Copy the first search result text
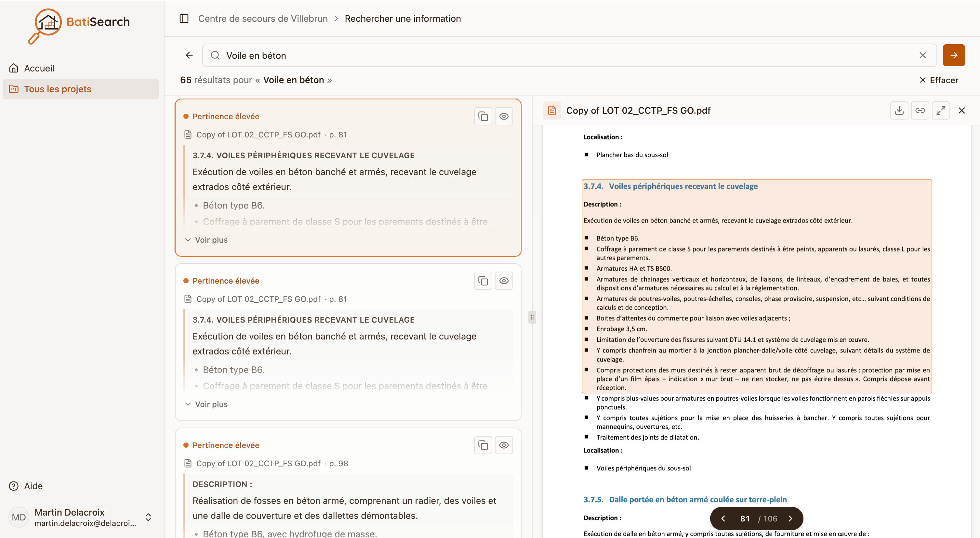Screen dimensions: 980x538 point(483,116)
